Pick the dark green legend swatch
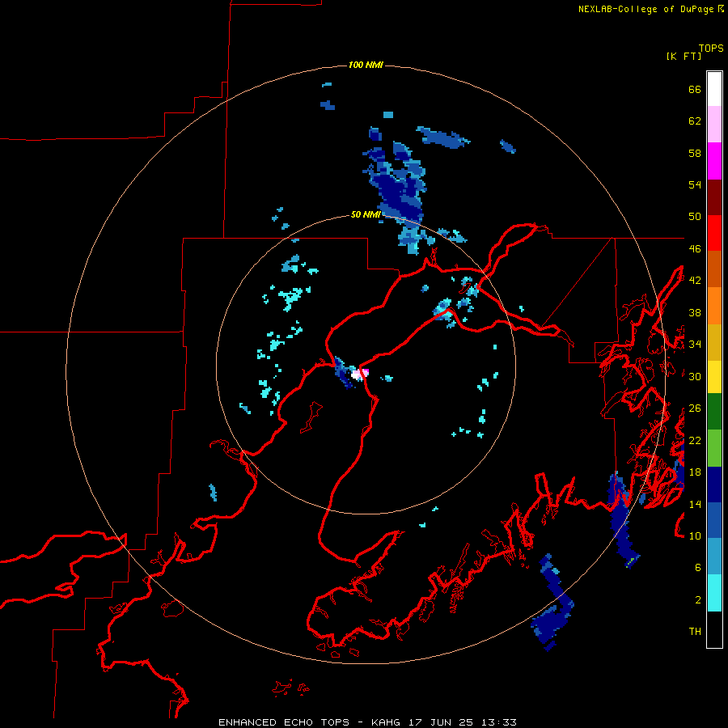 tap(714, 412)
